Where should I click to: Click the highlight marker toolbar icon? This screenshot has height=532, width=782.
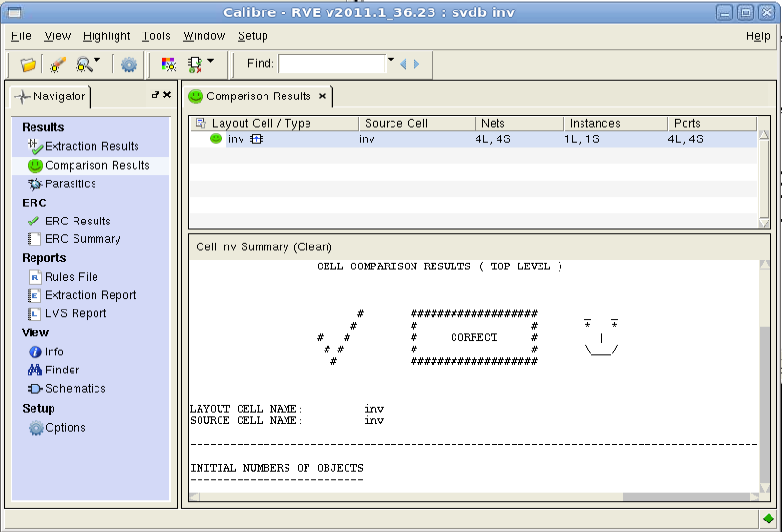point(57,64)
